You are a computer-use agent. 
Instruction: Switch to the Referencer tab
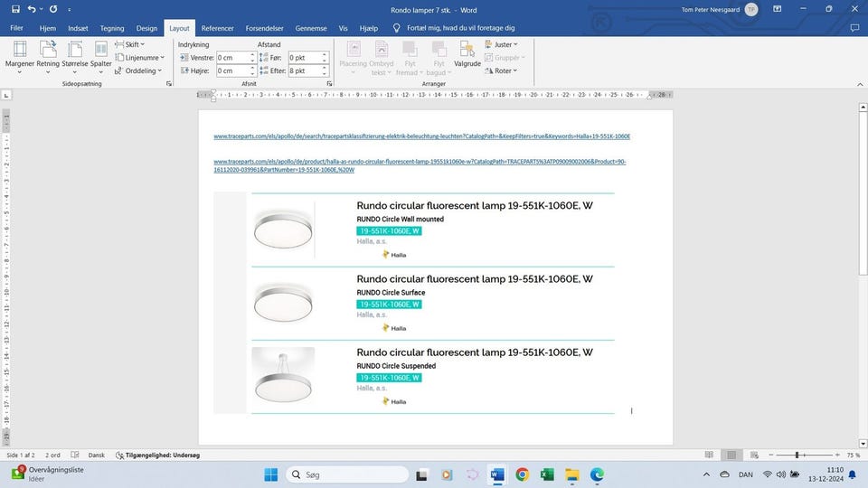[x=217, y=28]
